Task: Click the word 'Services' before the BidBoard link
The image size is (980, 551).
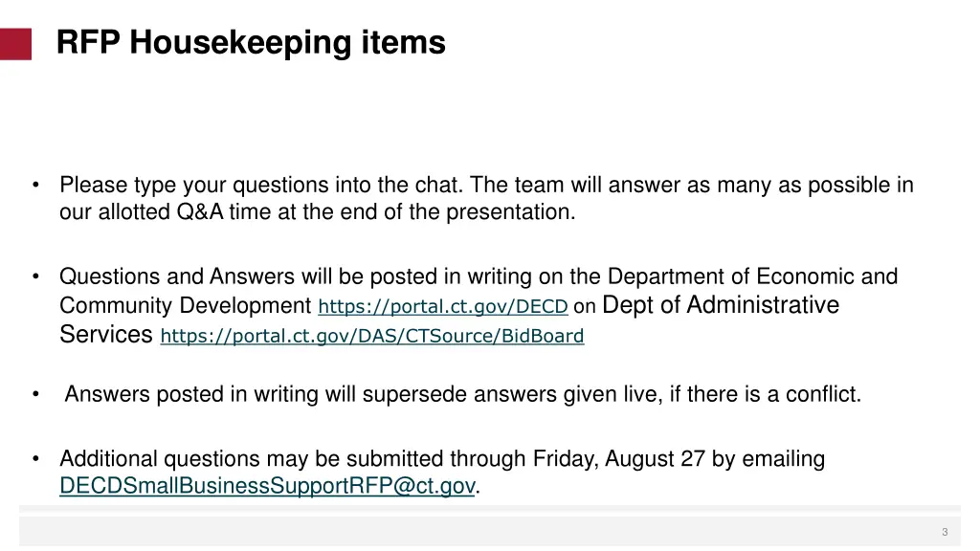Action: point(106,335)
